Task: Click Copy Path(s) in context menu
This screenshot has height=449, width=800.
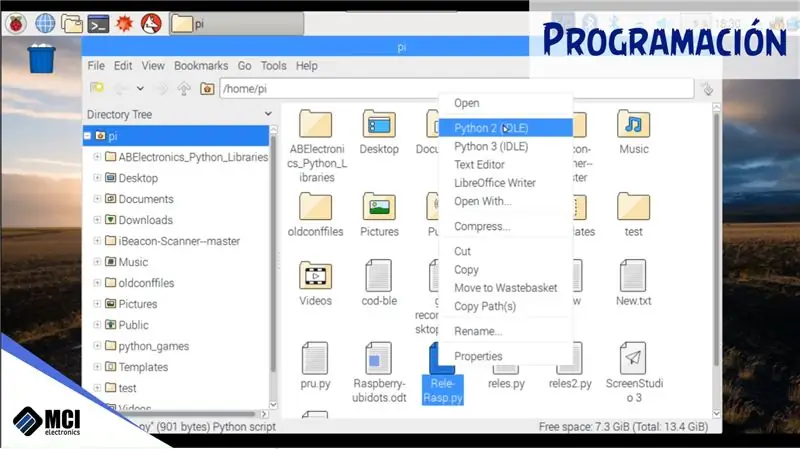Action: pos(506,306)
